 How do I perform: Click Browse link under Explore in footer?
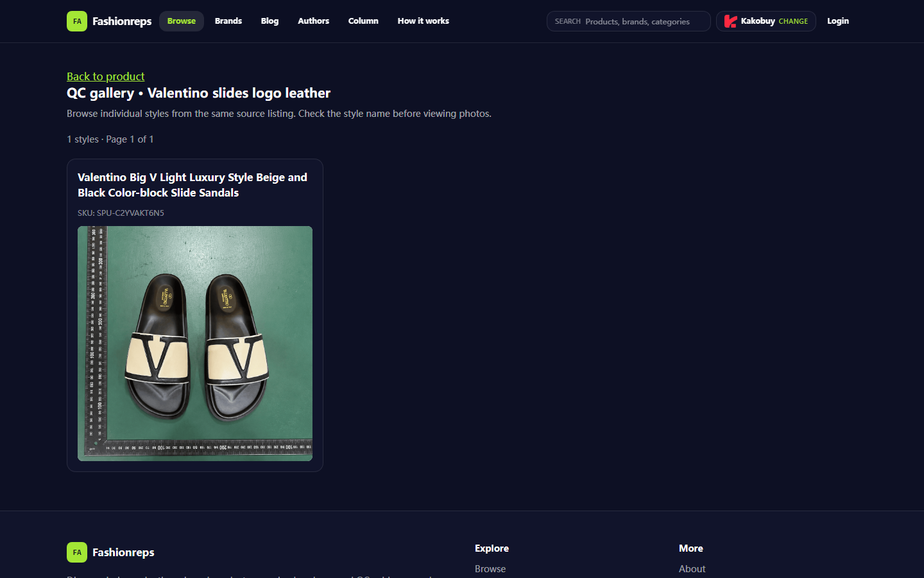coord(490,569)
